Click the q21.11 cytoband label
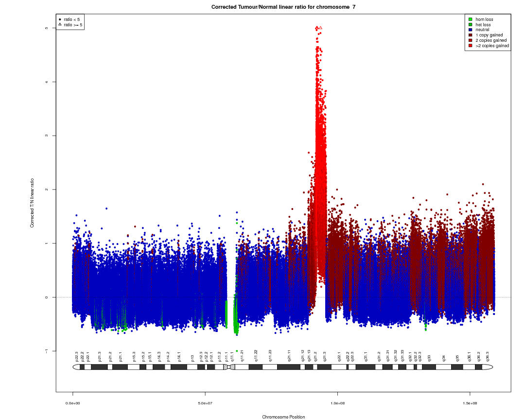The height and width of the screenshot is (420, 525). (289, 356)
